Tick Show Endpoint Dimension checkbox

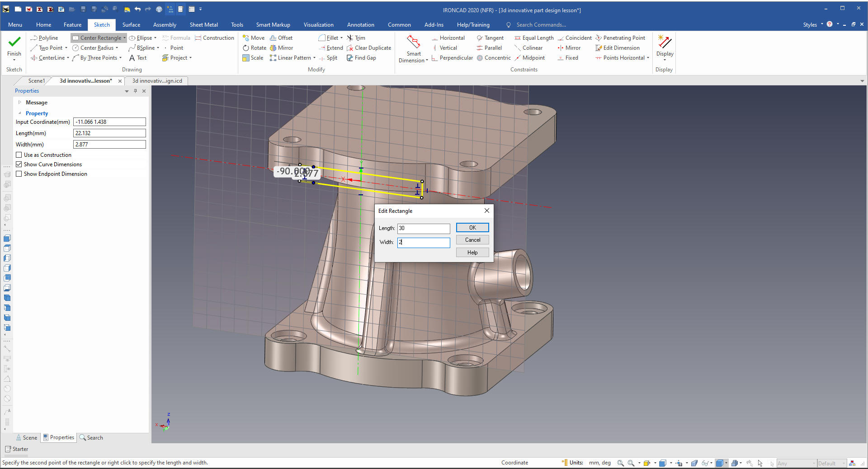pos(19,174)
